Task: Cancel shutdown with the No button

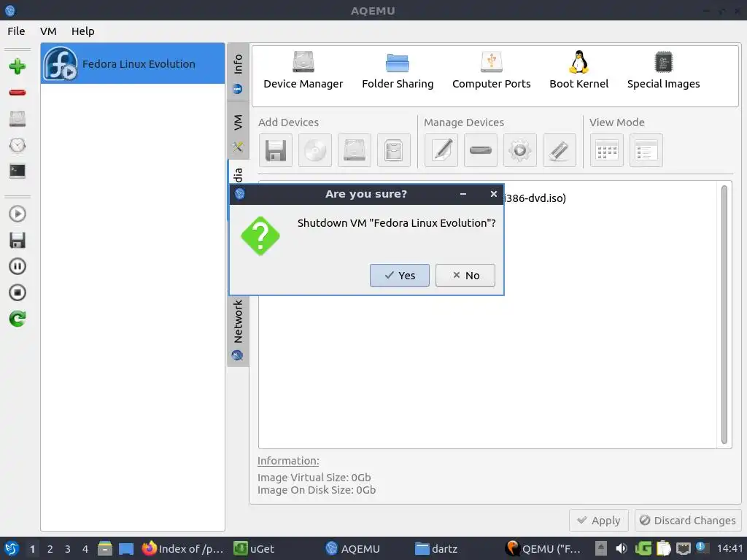Action: [465, 275]
